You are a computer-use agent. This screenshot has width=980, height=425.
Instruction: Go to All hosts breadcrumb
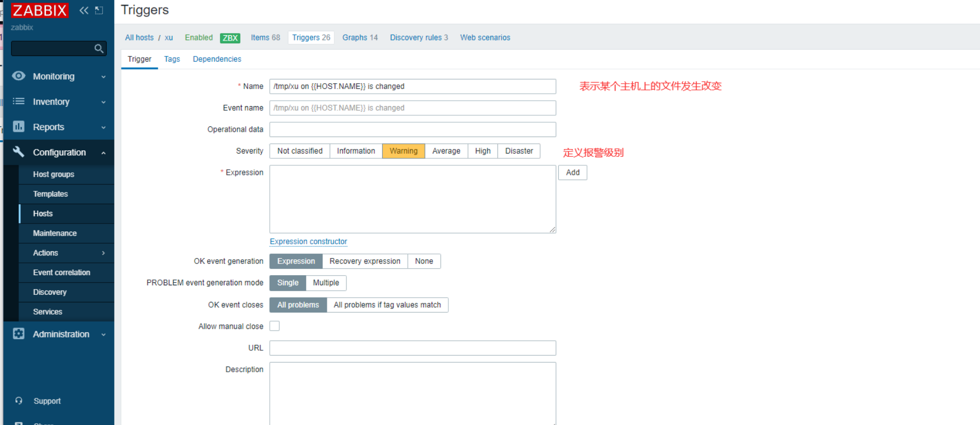[x=139, y=38]
